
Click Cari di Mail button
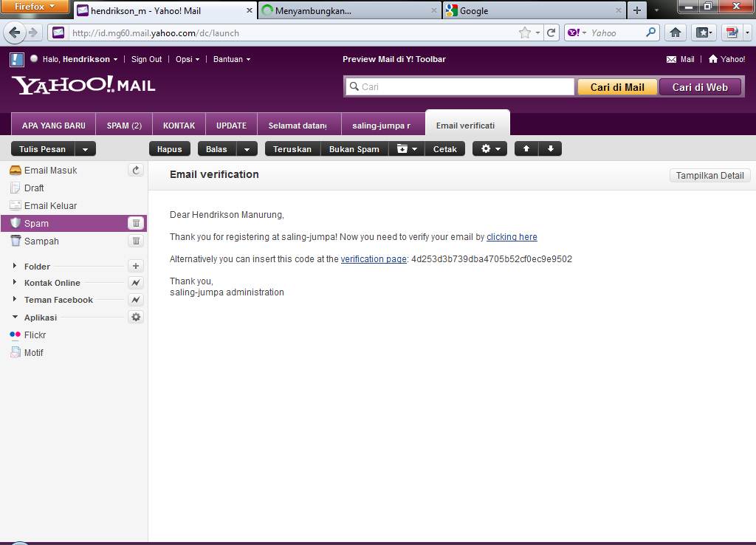[x=617, y=87]
